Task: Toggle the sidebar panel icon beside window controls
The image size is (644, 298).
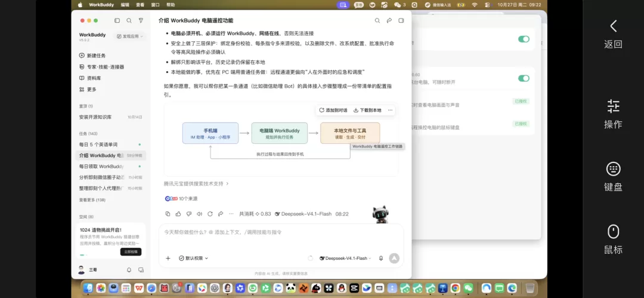Action: [117, 20]
